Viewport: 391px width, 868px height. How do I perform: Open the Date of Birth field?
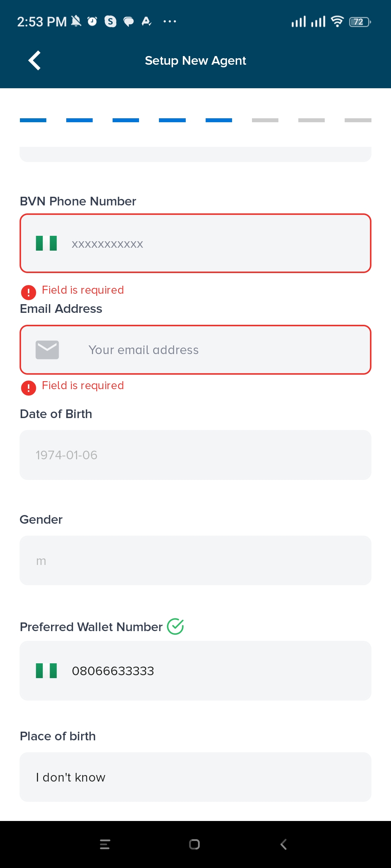tap(195, 455)
